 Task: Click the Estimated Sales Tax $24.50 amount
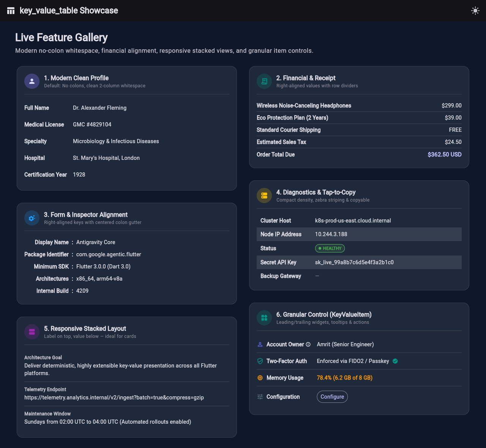(453, 142)
